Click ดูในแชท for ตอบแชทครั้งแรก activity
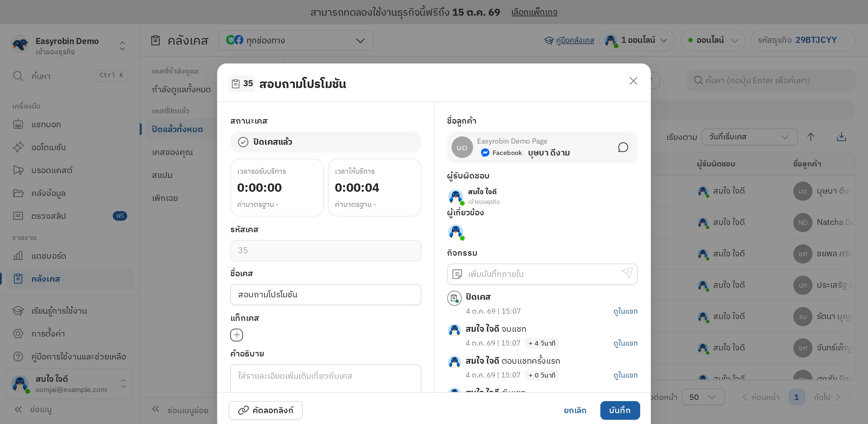 pyautogui.click(x=625, y=375)
